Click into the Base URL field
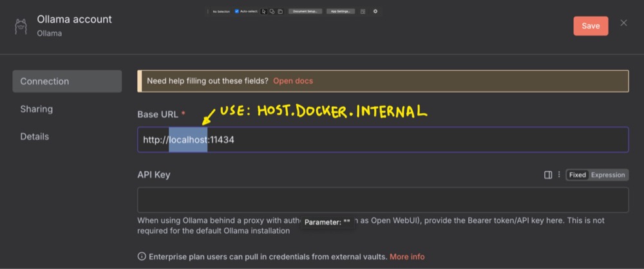Viewport: 644px width, 269px height. tap(383, 140)
